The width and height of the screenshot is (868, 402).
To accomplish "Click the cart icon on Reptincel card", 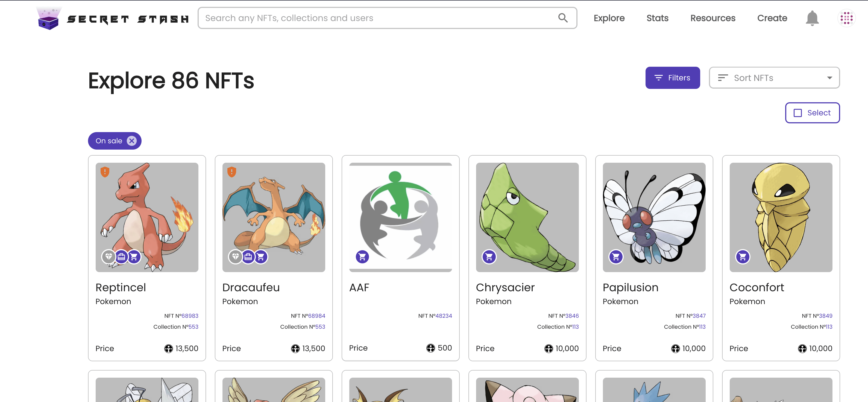I will pos(134,257).
